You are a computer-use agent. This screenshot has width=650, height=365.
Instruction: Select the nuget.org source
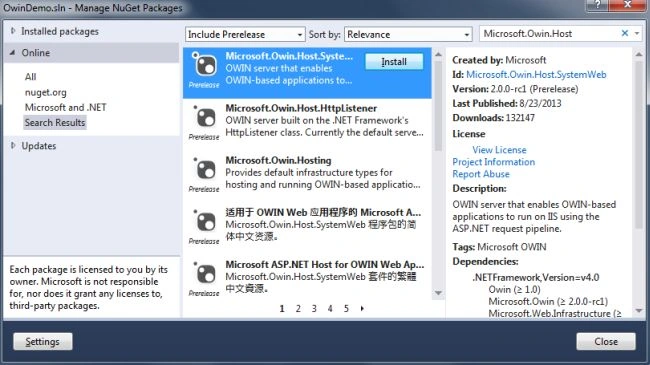click(46, 92)
